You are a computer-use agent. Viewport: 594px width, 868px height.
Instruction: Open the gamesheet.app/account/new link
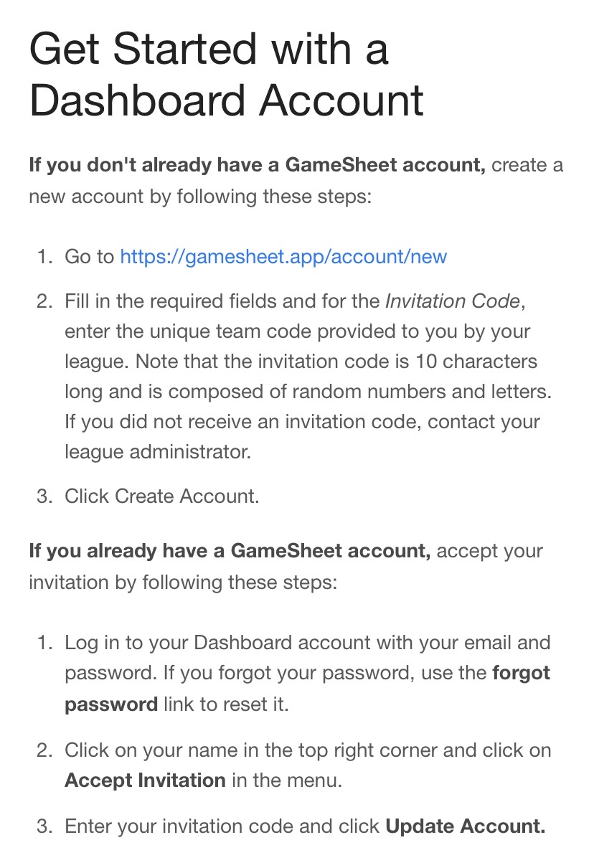[x=283, y=257]
